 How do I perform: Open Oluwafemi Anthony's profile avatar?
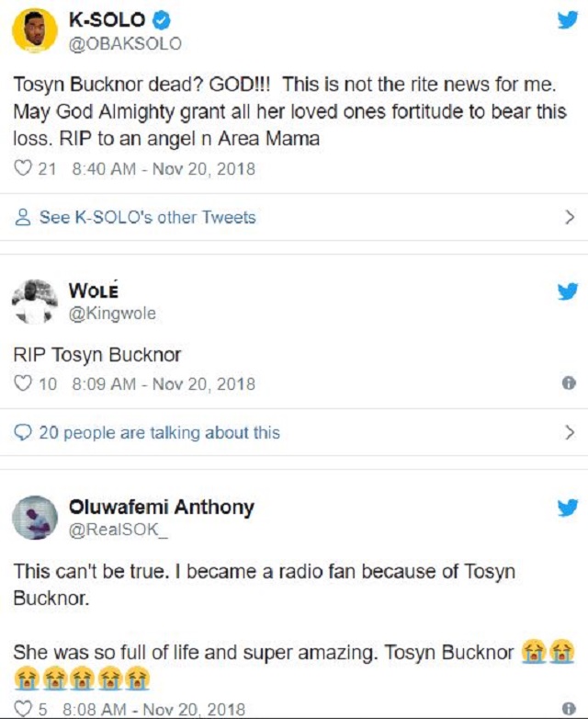(x=35, y=517)
